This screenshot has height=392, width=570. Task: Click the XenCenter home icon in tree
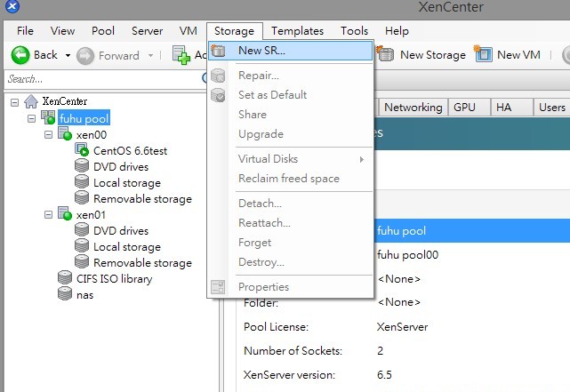click(31, 101)
